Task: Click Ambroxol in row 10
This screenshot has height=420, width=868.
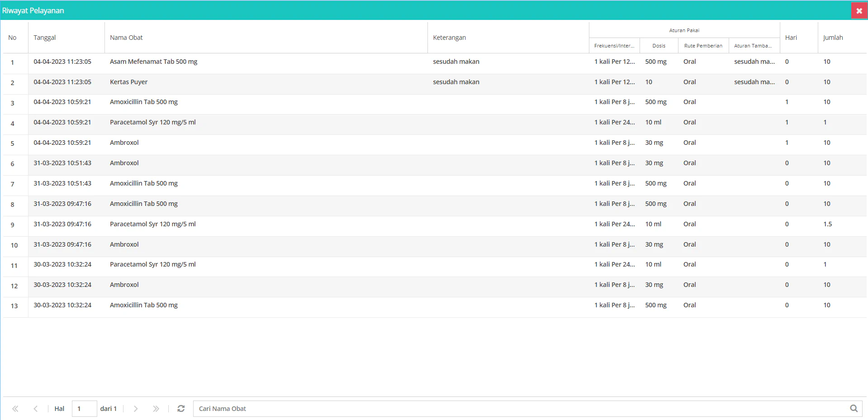Action: pos(124,244)
